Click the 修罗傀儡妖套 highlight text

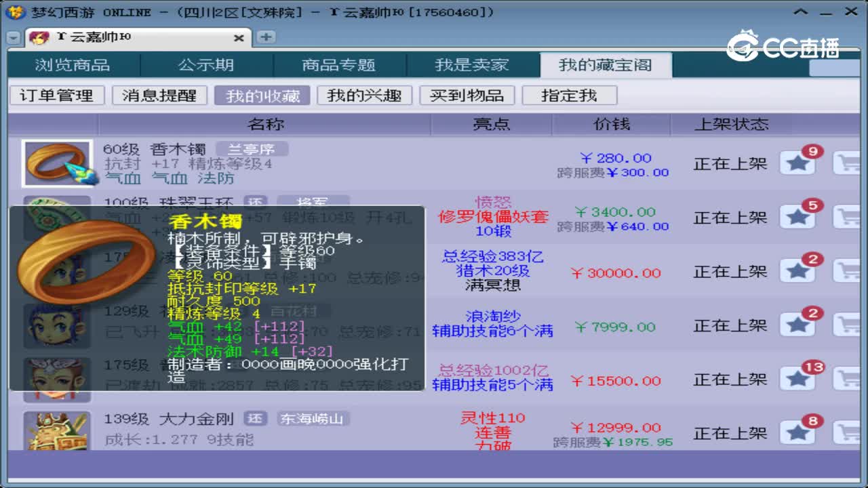493,217
